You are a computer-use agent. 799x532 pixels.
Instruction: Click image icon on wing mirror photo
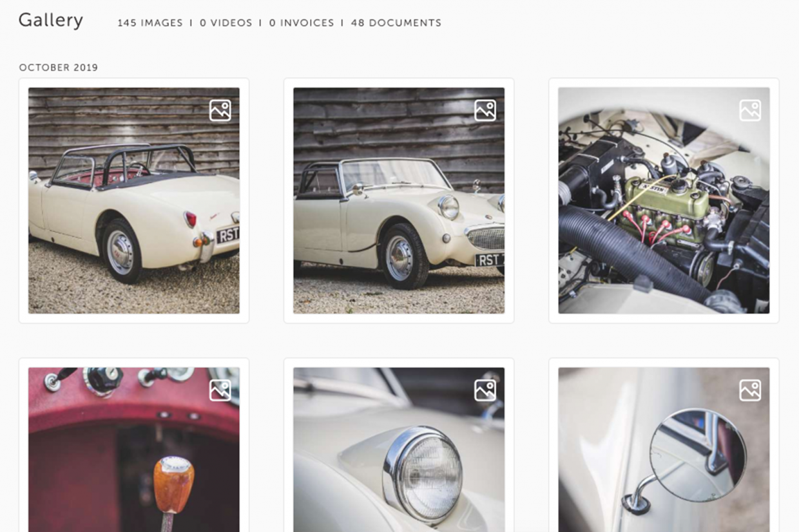click(750, 390)
